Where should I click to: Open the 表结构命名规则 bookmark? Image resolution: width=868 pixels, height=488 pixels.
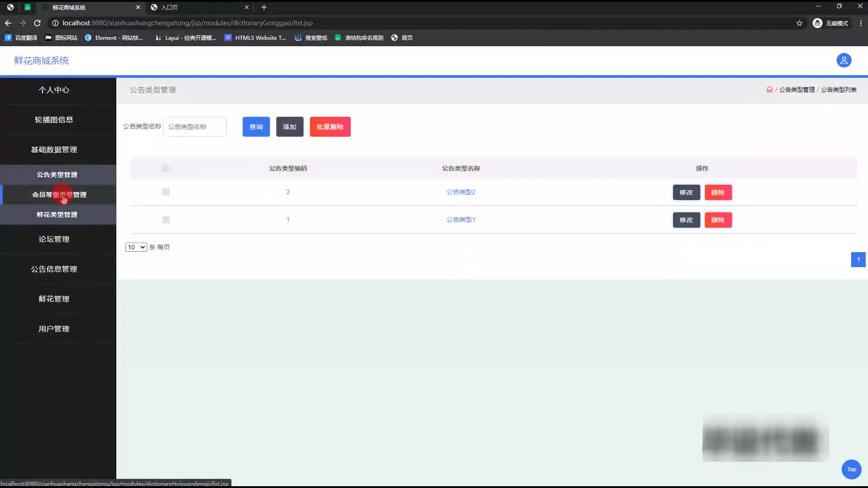359,38
